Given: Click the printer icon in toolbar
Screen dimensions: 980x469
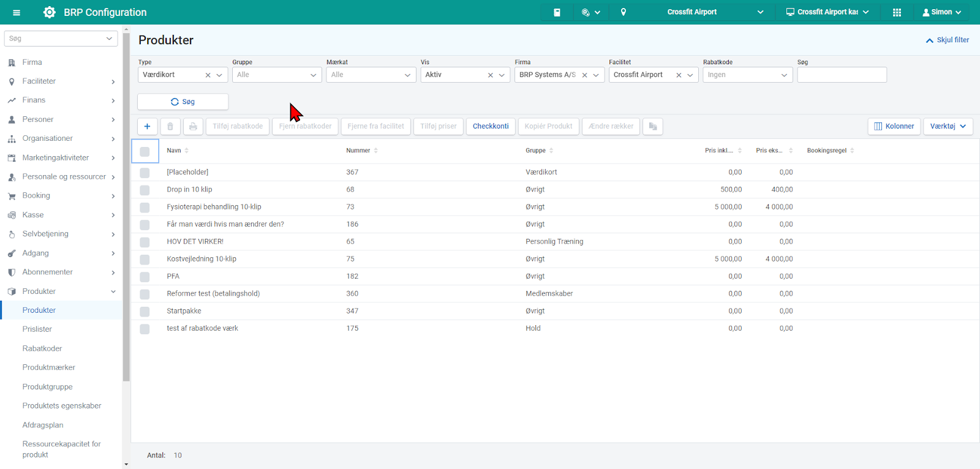Looking at the screenshot, I should pyautogui.click(x=193, y=126).
